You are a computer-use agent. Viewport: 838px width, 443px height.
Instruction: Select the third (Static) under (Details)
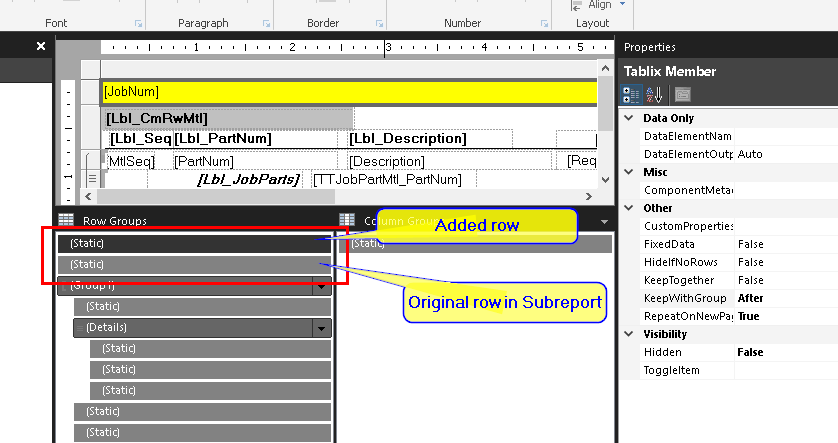210,391
